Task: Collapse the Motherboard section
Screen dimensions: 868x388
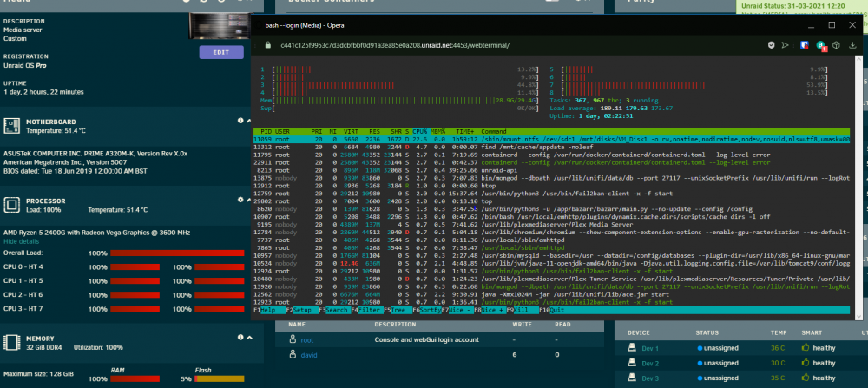Action: click(x=249, y=121)
